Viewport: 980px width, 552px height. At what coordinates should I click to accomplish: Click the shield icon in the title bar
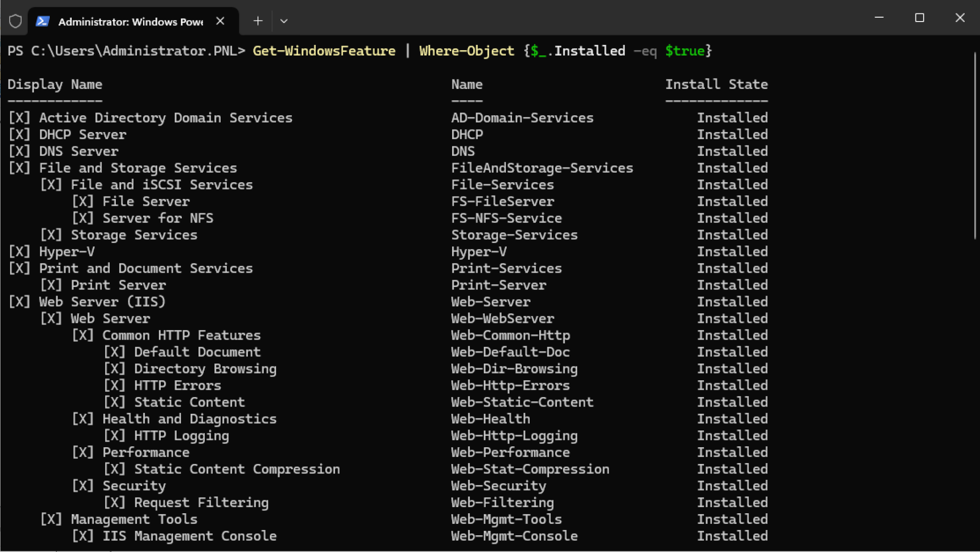pos(15,21)
